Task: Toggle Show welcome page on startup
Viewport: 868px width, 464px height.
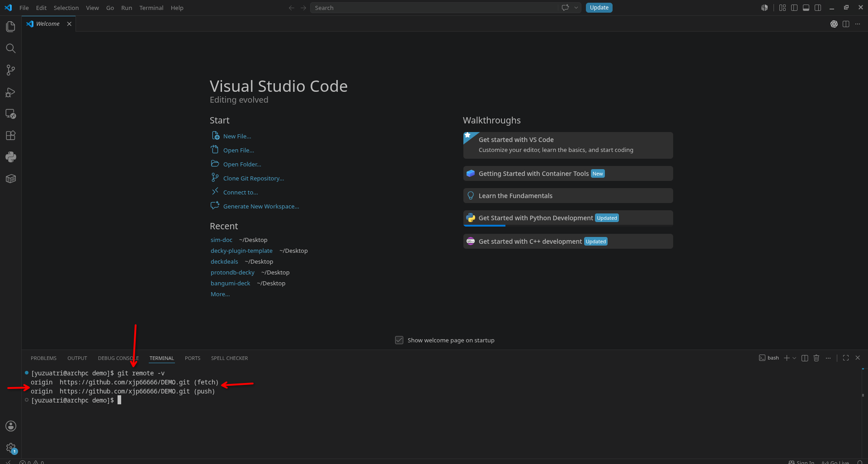Action: (x=399, y=340)
